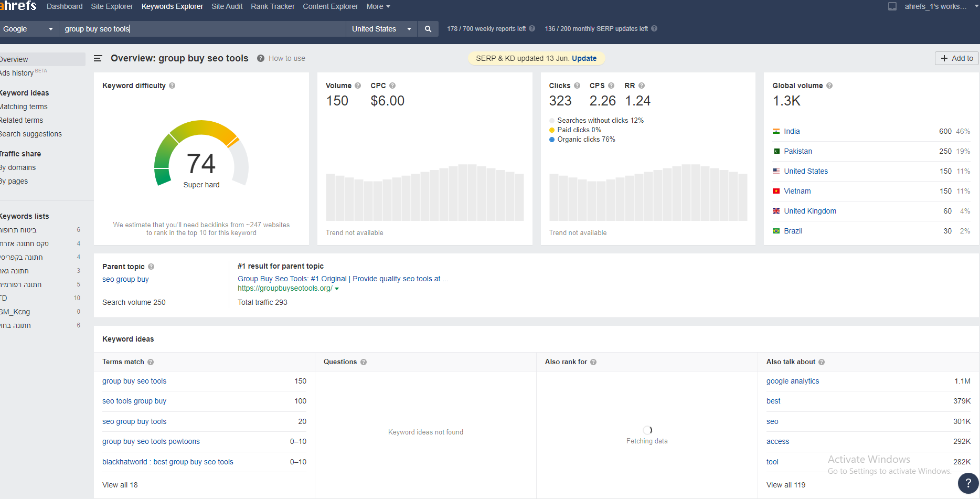This screenshot has width=980, height=499.
Task: Open the Google search engine dropdown
Action: click(28, 29)
